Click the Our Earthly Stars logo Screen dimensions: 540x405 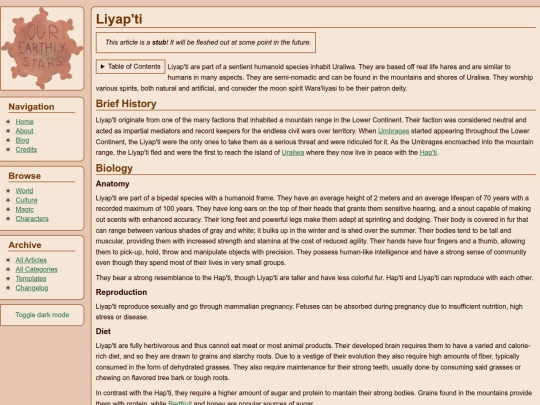42,48
